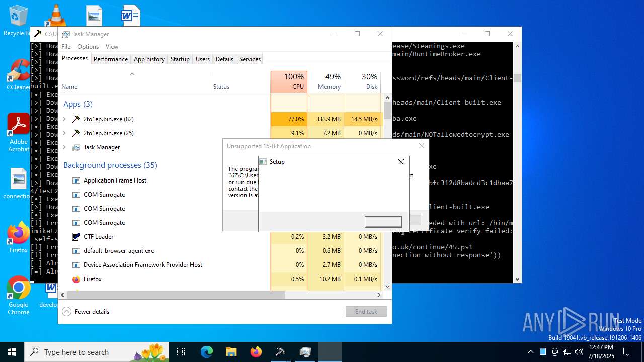Show hidden system tray icons
The height and width of the screenshot is (362, 644).
click(530, 352)
